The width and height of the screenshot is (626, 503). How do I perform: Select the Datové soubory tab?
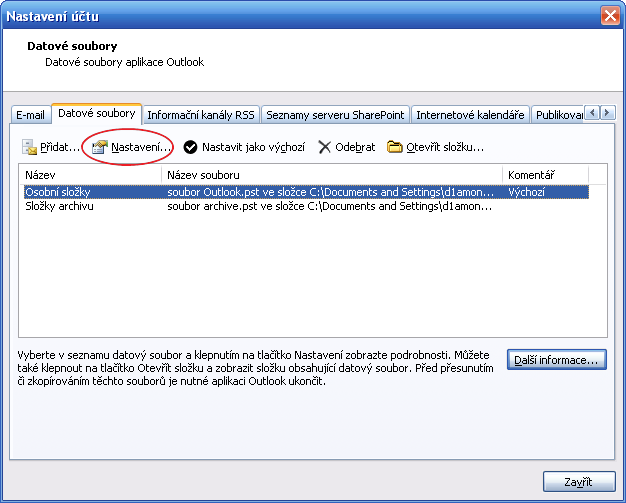[97, 113]
